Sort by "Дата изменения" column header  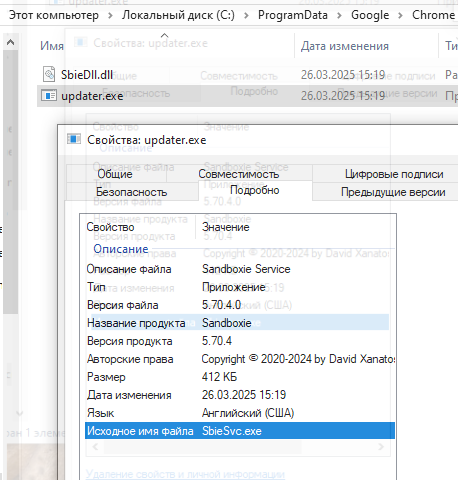pyautogui.click(x=345, y=46)
